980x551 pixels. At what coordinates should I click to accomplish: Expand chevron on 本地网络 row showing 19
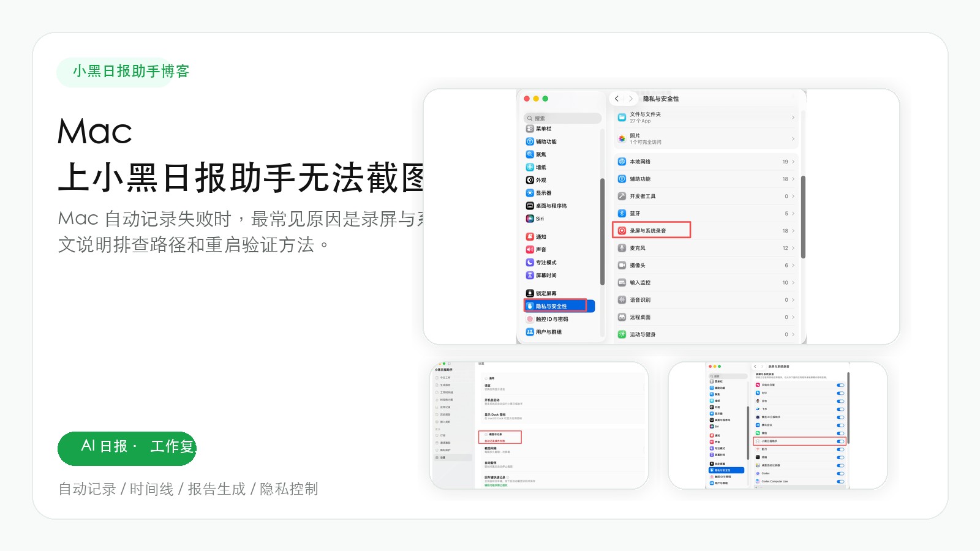coord(793,162)
